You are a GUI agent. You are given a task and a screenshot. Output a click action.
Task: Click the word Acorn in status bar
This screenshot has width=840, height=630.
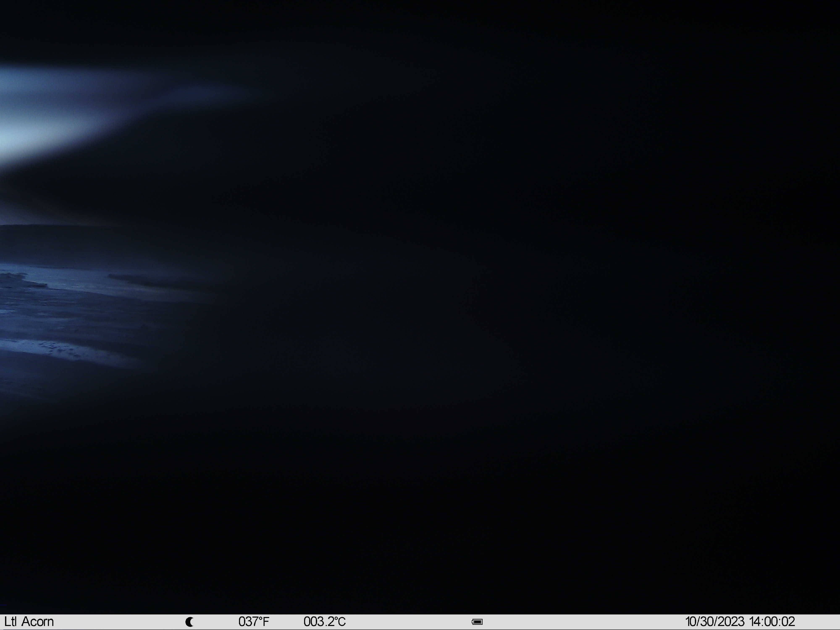(38, 622)
